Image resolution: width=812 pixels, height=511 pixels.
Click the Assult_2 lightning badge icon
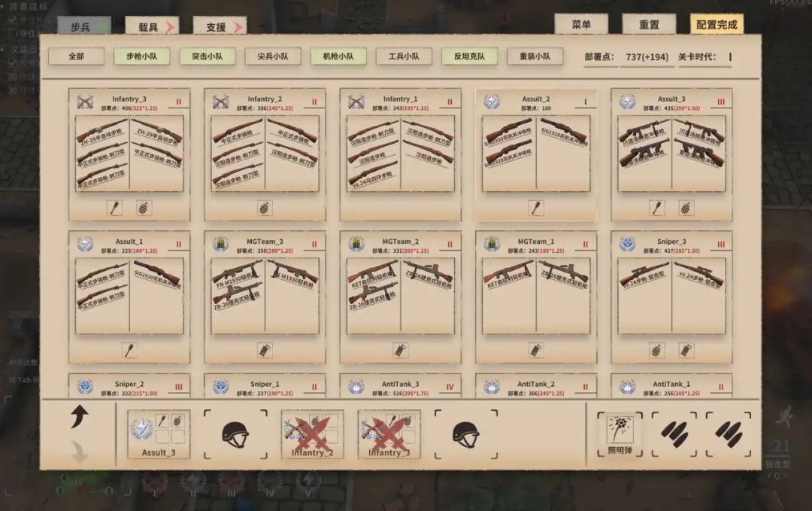[x=492, y=102]
